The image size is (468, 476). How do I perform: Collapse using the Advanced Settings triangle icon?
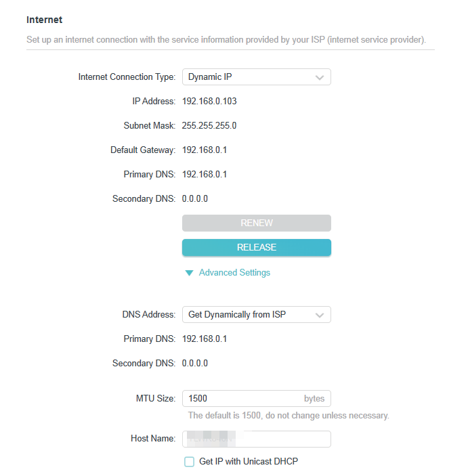tap(190, 273)
